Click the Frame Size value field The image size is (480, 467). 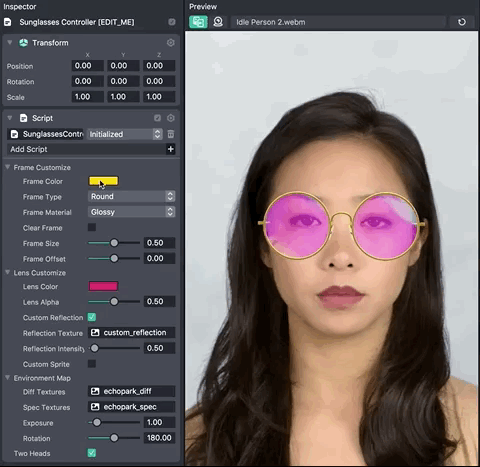point(159,243)
